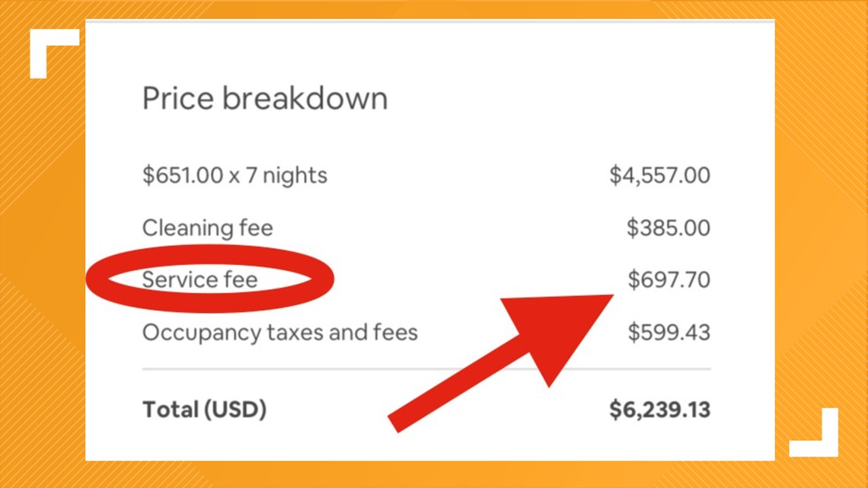Click the $697.70 service fee amount
868x488 pixels.
[669, 279]
